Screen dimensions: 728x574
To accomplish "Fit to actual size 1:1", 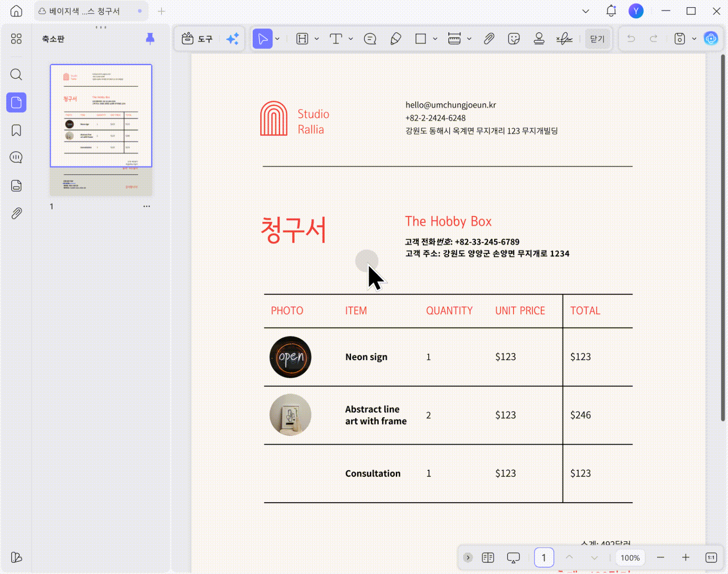I will click(711, 557).
